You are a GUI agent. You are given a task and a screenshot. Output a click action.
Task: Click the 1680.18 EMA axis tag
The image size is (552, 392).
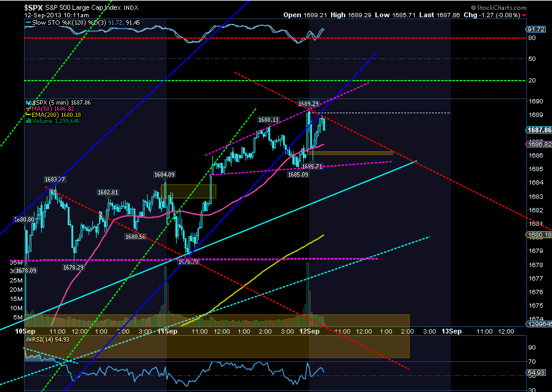point(539,235)
